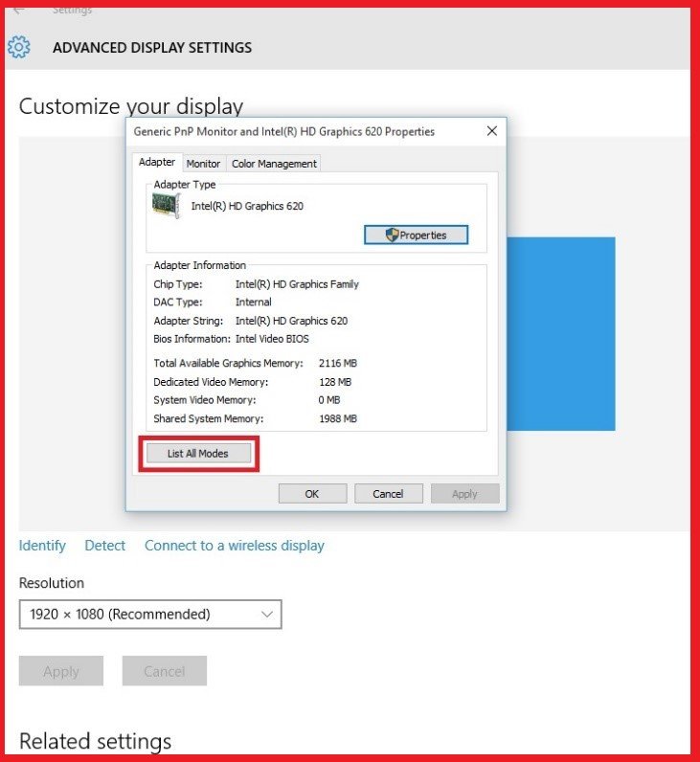Viewport: 700px width, 762px height.
Task: Click the DAC Type value Internal
Action: click(x=253, y=303)
